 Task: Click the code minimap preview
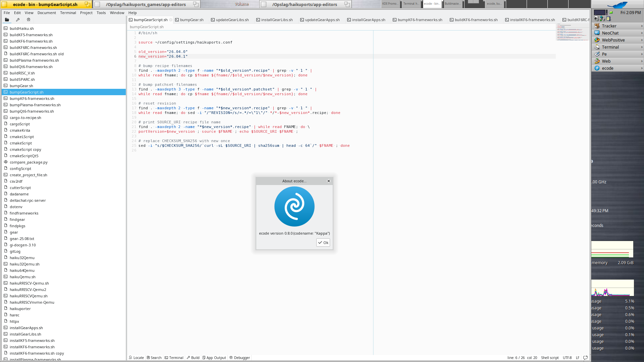(572, 32)
